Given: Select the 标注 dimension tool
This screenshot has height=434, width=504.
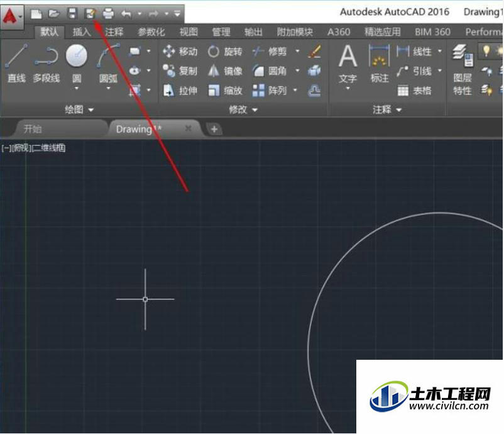Looking at the screenshot, I should pyautogui.click(x=380, y=64).
